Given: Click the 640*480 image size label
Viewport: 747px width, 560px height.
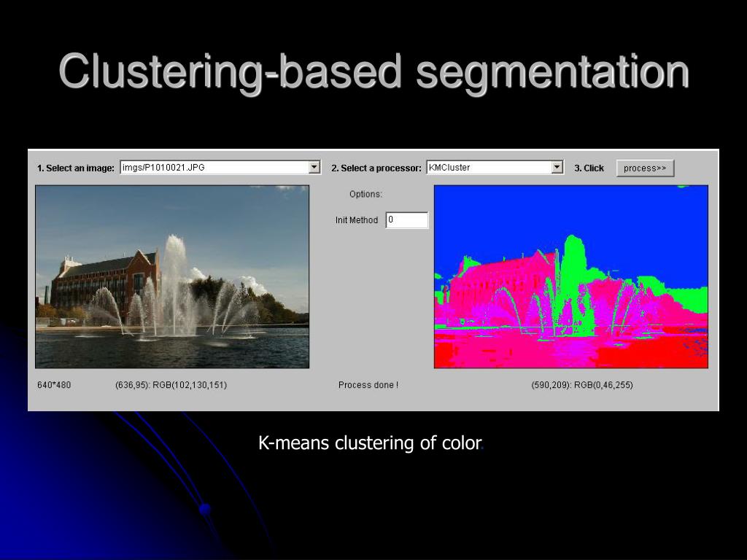Looking at the screenshot, I should [x=54, y=385].
